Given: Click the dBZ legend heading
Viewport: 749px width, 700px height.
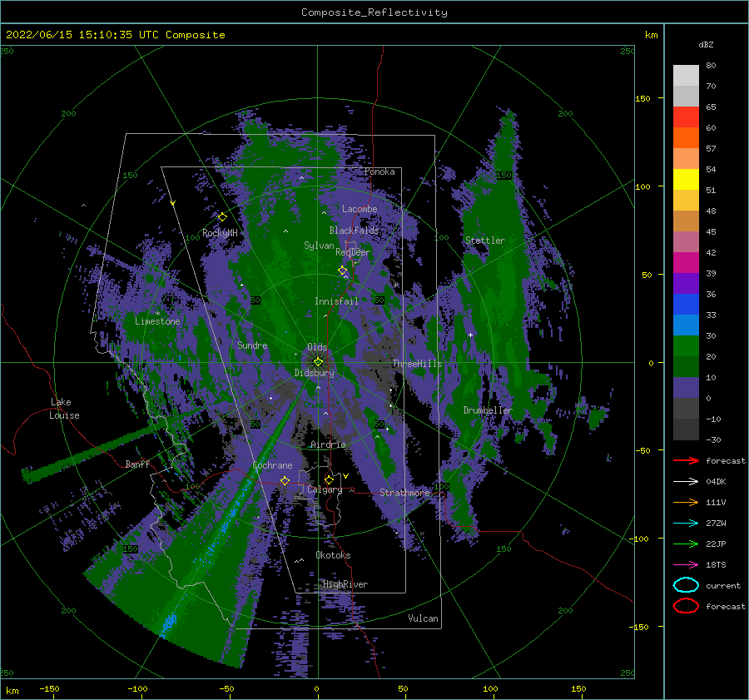Looking at the screenshot, I should (706, 44).
